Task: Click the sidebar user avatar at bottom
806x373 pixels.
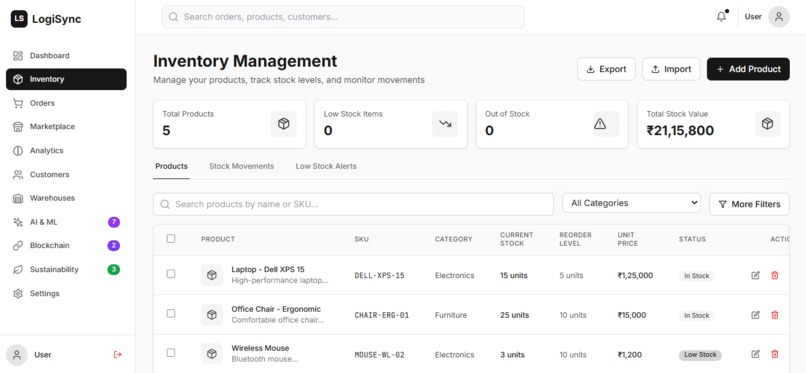Action: pos(17,355)
